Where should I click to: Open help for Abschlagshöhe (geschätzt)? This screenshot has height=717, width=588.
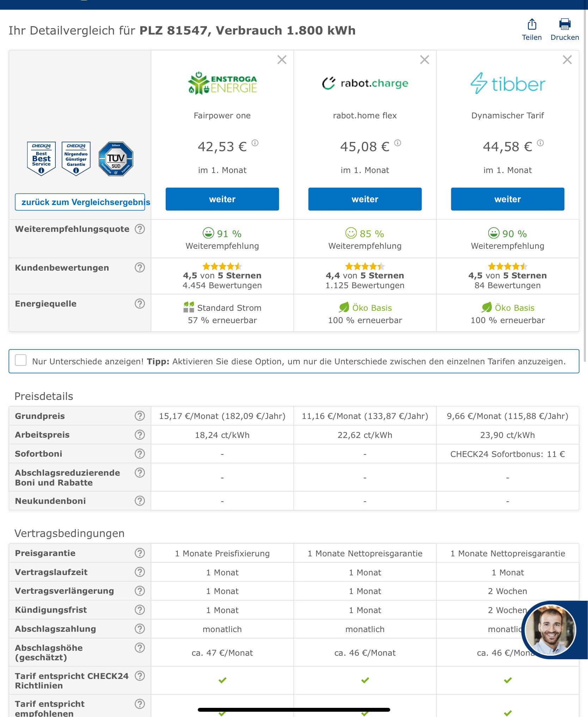140,648
